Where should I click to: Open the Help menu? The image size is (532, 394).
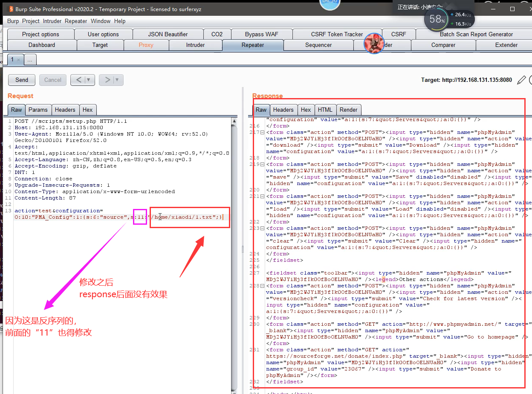[x=120, y=21]
